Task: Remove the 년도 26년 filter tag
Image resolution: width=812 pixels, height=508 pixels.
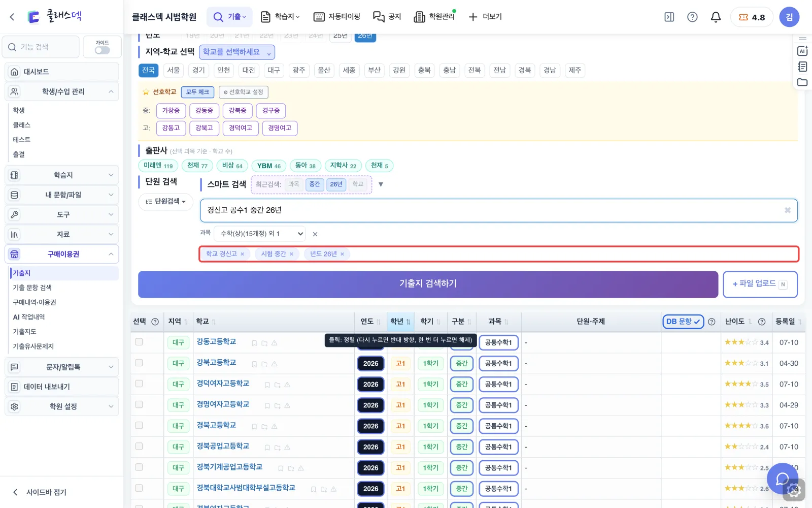Action: [342, 254]
